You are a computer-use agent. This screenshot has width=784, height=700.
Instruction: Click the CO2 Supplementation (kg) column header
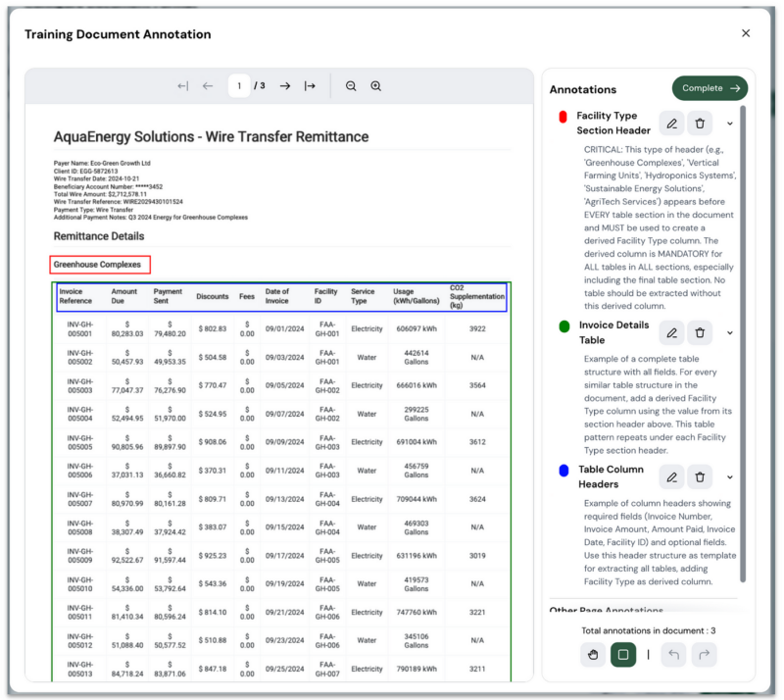(x=477, y=297)
